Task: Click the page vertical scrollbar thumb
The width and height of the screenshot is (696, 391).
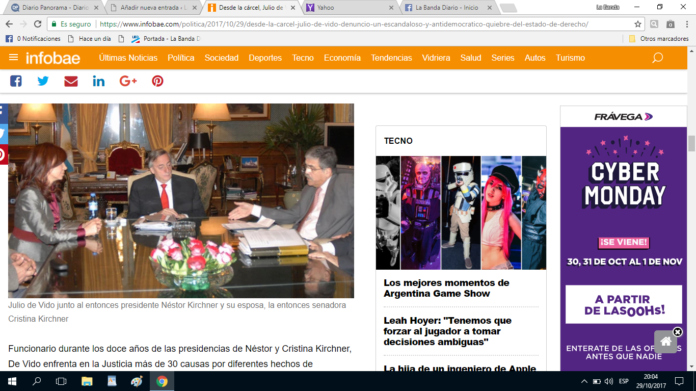Action: (x=691, y=143)
